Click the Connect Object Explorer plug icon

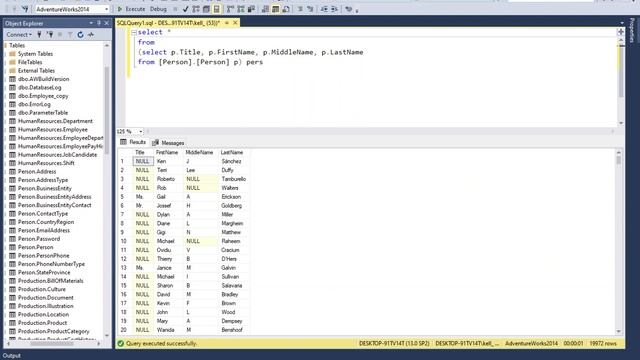click(40, 35)
